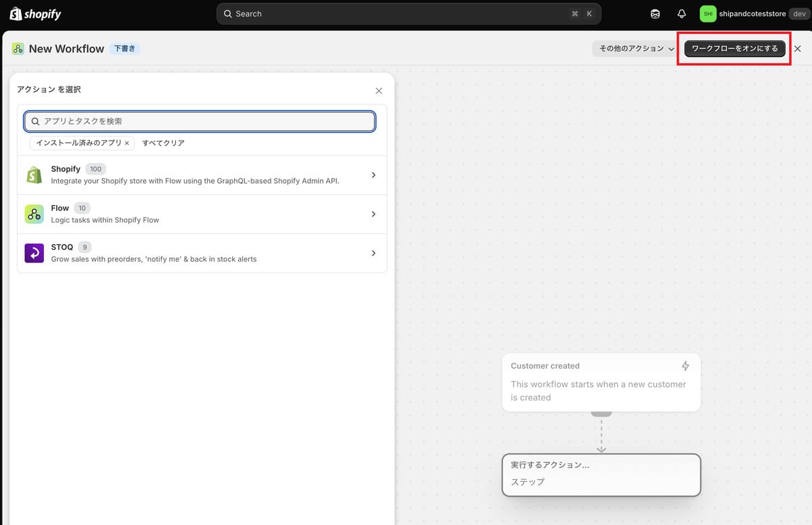Select the Customer created trigger card
This screenshot has height=525, width=812.
[x=602, y=382]
